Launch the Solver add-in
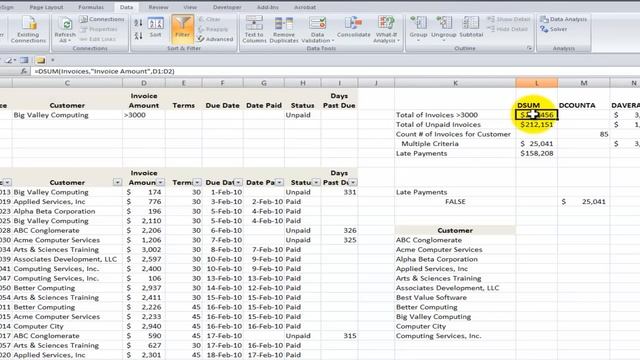The width and height of the screenshot is (640, 360). [x=553, y=29]
